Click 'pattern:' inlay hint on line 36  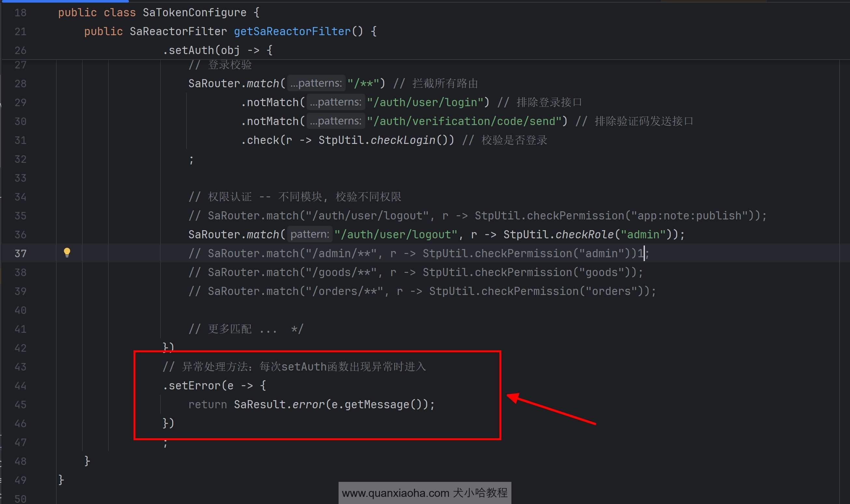click(x=310, y=235)
